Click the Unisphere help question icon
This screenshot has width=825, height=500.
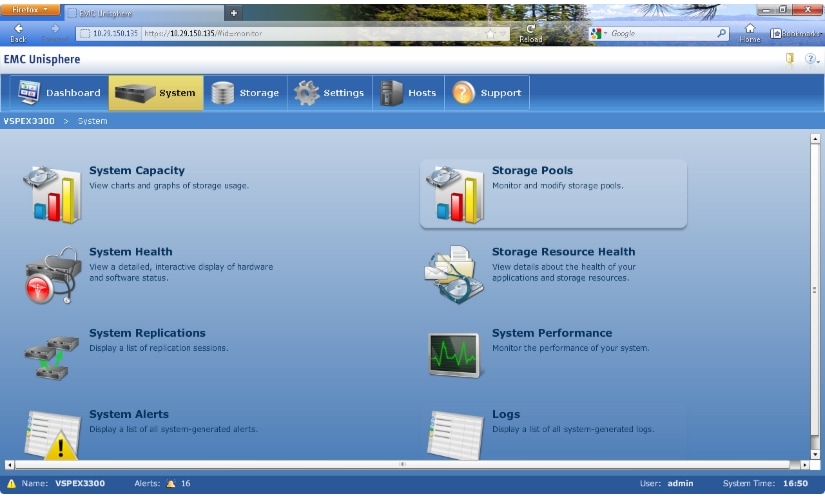(x=811, y=59)
